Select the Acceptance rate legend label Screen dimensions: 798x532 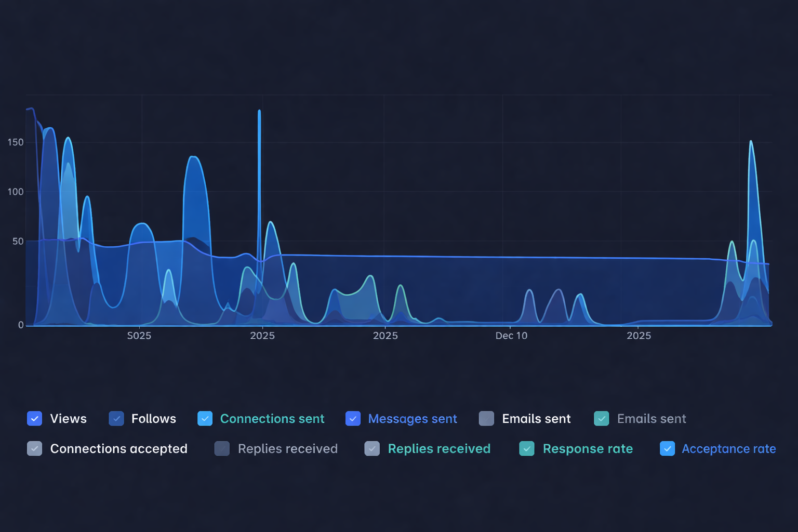pos(728,449)
